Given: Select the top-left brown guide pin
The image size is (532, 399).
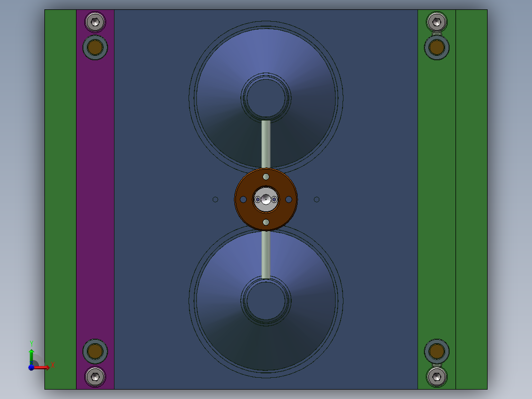Looking at the screenshot, I should coord(95,47).
